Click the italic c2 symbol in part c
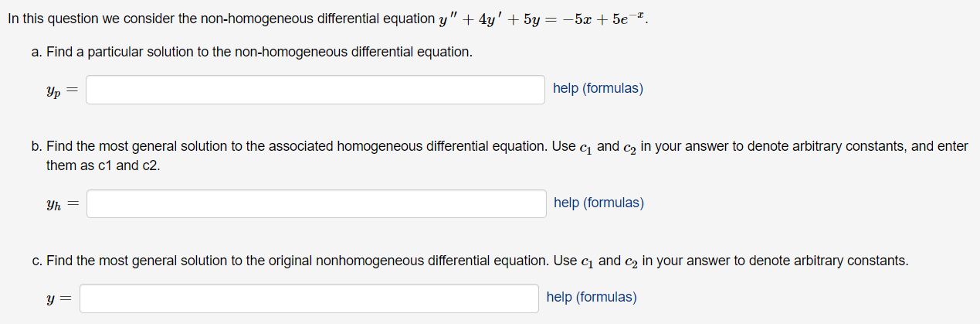This screenshot has height=324, width=980. point(631,261)
